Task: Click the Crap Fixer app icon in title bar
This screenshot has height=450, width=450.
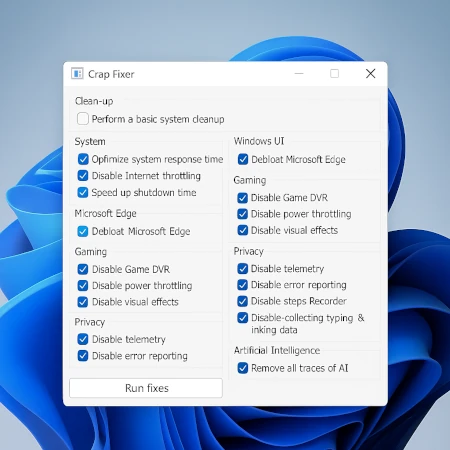Action: (77, 73)
